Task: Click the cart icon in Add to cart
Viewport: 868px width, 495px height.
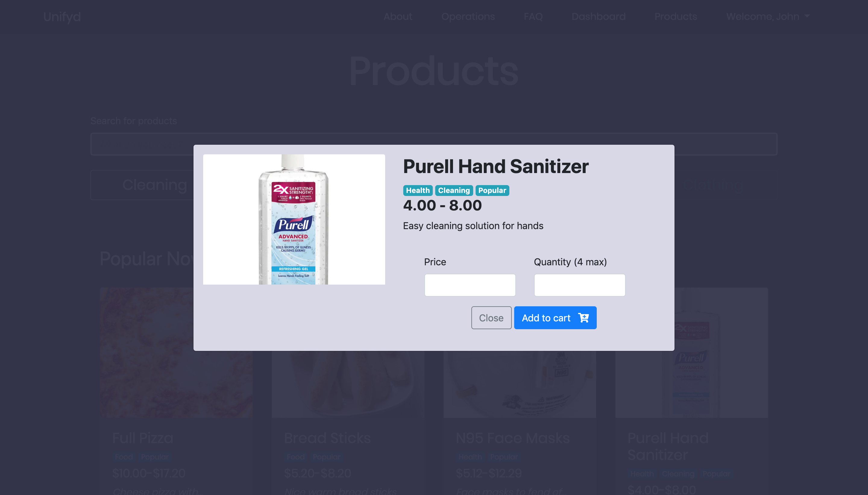Action: pyautogui.click(x=583, y=317)
